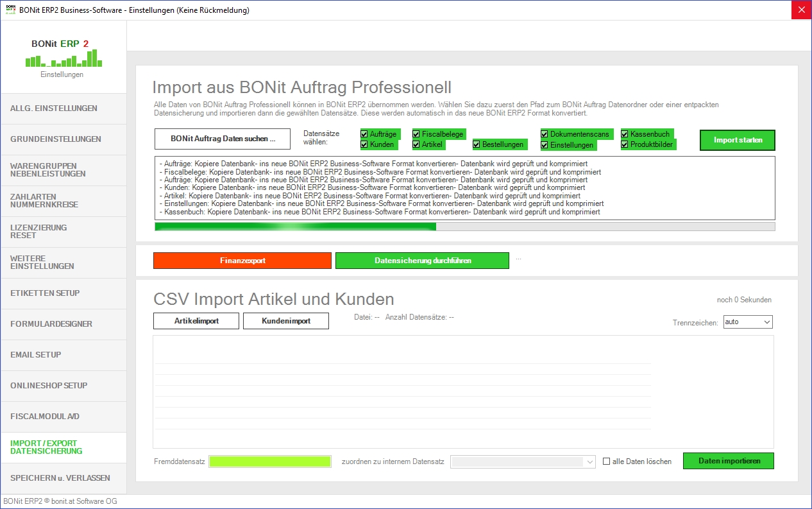Click the 'CSV Import Artikel und Kunden' heading

274,299
